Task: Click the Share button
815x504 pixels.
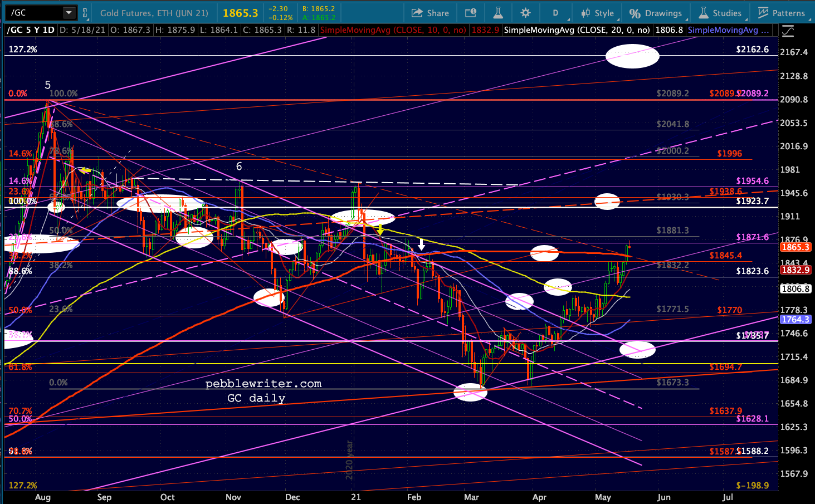Action: (x=430, y=13)
